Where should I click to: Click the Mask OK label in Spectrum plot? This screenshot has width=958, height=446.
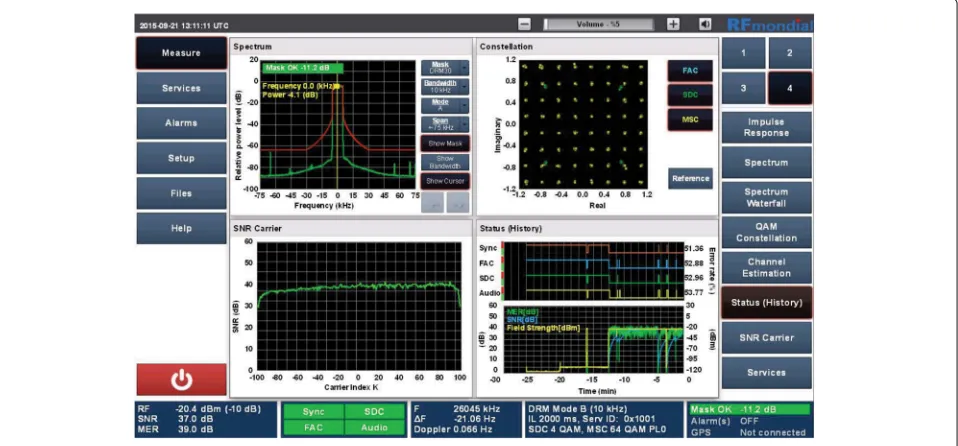tap(302, 68)
